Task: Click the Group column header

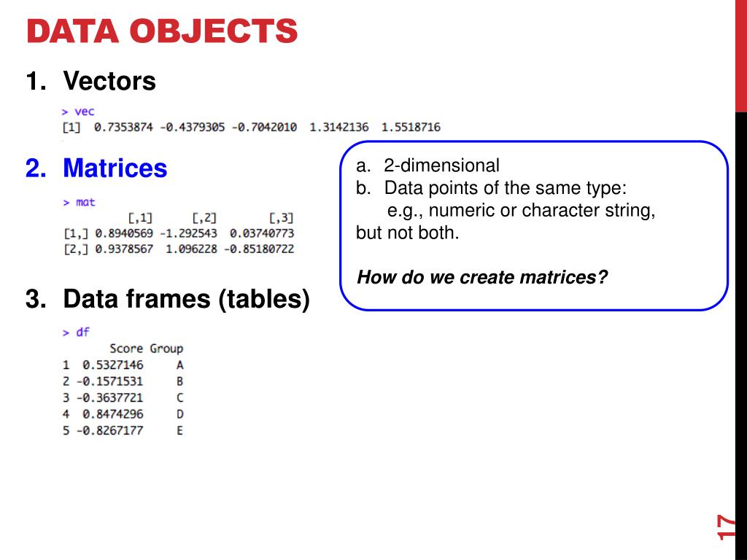Action: (166, 349)
